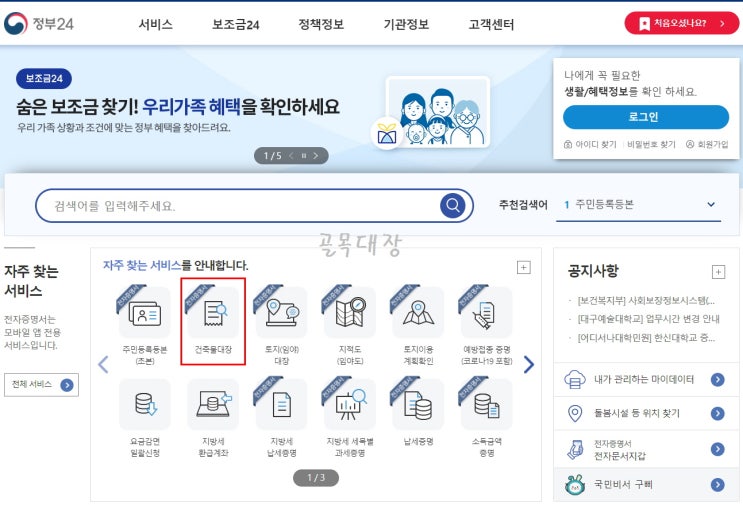Open the 고객센터 menu
Image resolution: width=743 pixels, height=505 pixels.
point(491,24)
